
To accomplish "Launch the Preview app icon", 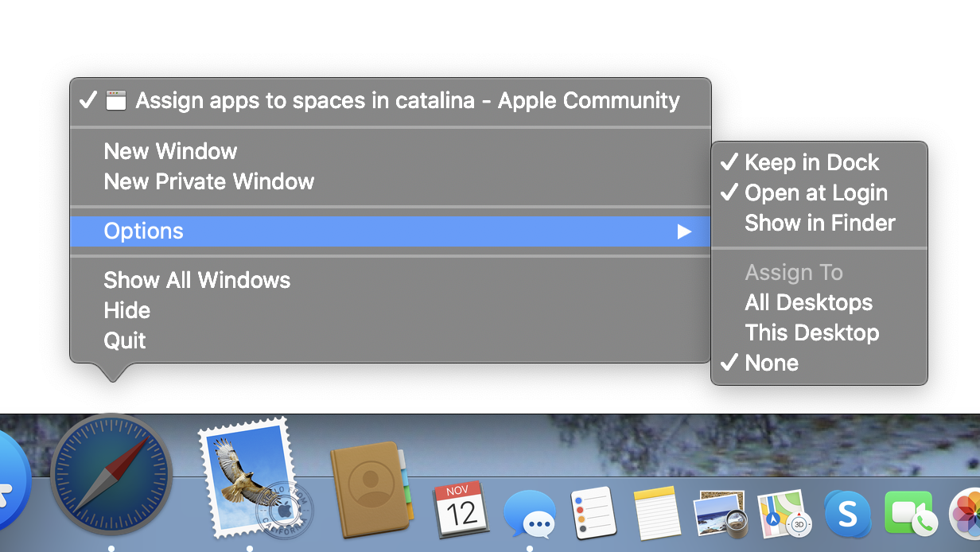I will click(x=721, y=514).
